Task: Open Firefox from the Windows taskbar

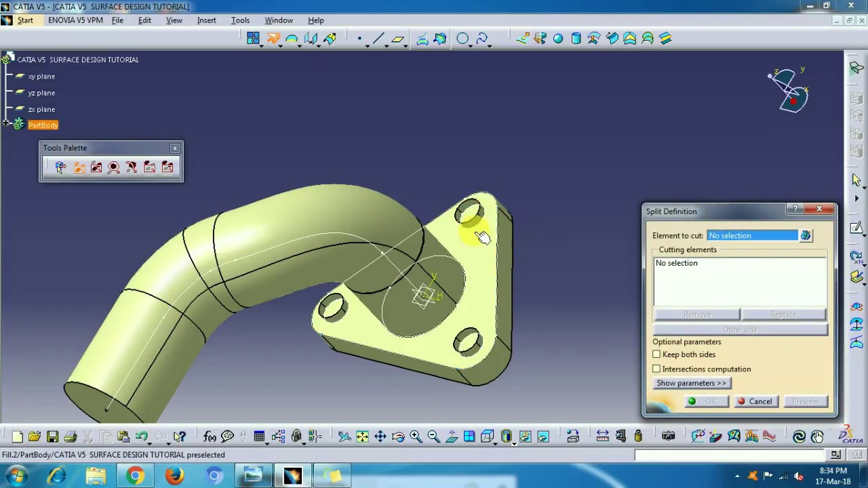Action: point(174,476)
